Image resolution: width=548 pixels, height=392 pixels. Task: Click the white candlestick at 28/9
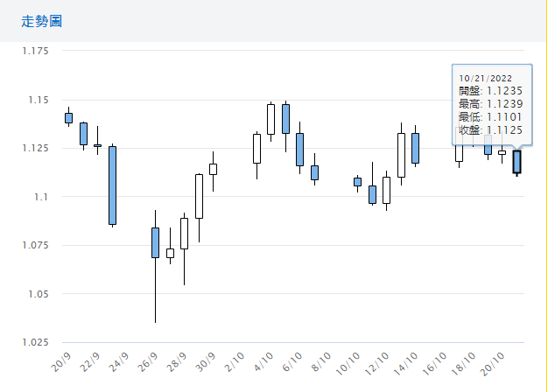184,233
